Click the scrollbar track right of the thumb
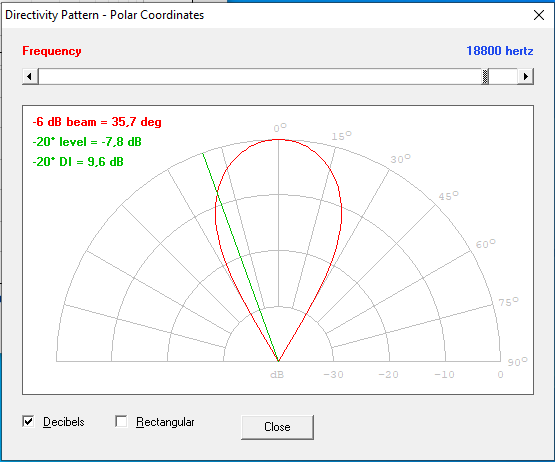555x462 pixels. click(503, 76)
